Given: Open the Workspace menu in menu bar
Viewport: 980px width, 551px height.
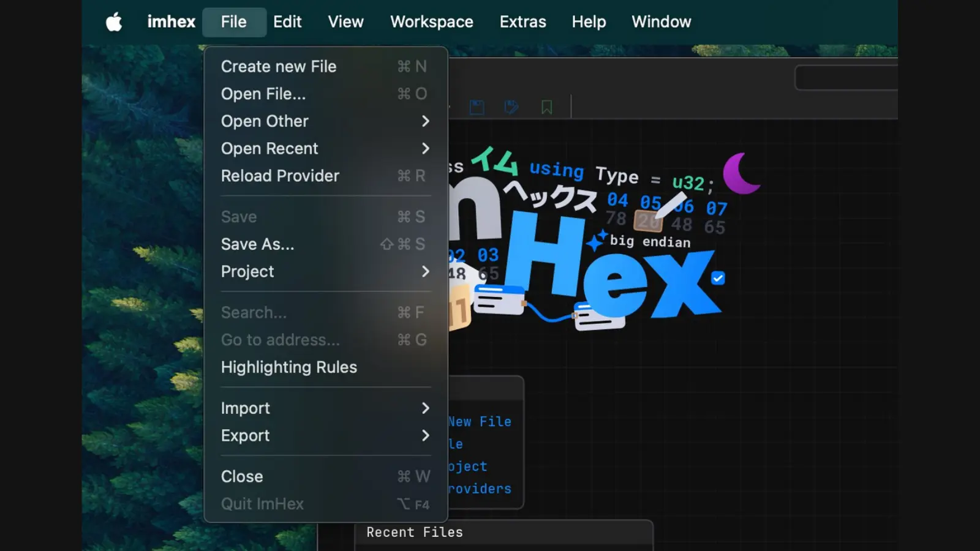Looking at the screenshot, I should pyautogui.click(x=431, y=22).
